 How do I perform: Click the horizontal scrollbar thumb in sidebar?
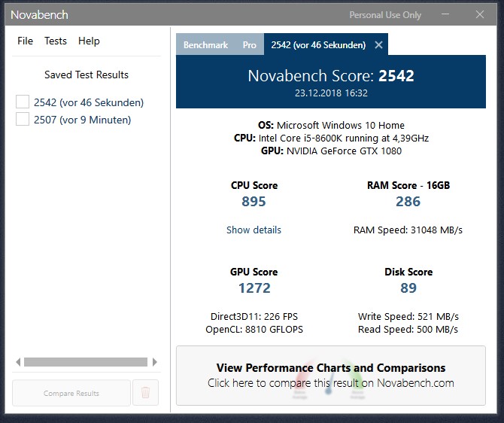[86, 362]
